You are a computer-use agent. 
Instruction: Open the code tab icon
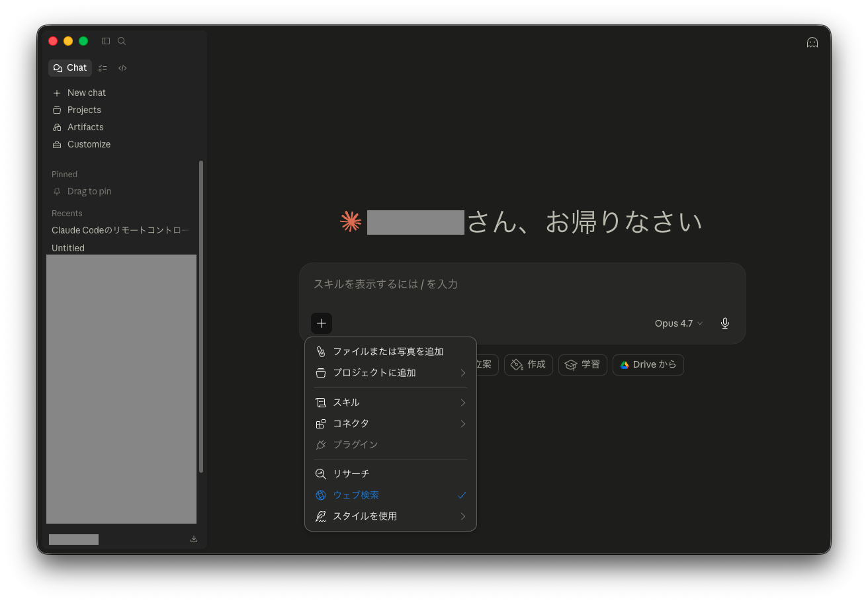(x=122, y=67)
